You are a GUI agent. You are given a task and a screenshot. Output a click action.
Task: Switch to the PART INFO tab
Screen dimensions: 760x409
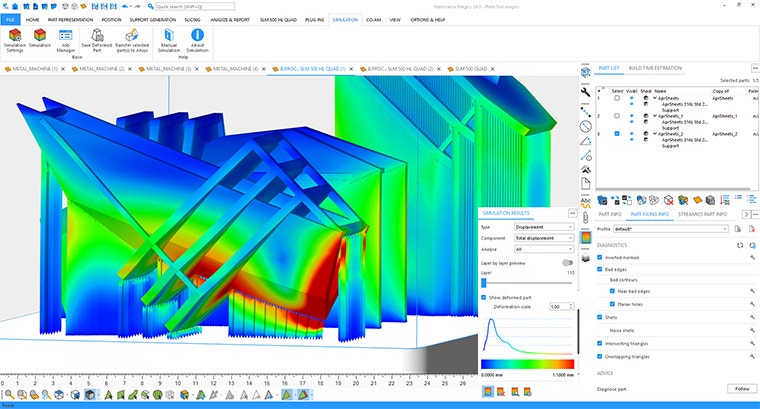[610, 214]
